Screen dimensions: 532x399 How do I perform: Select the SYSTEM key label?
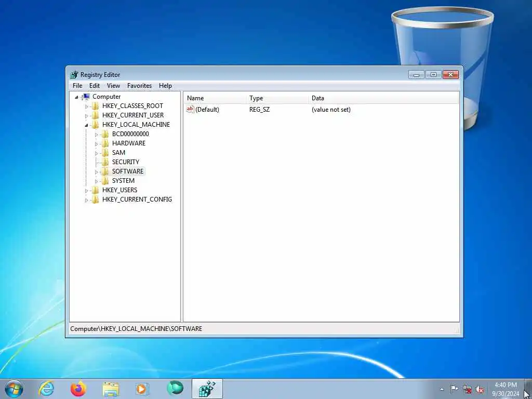coord(123,180)
